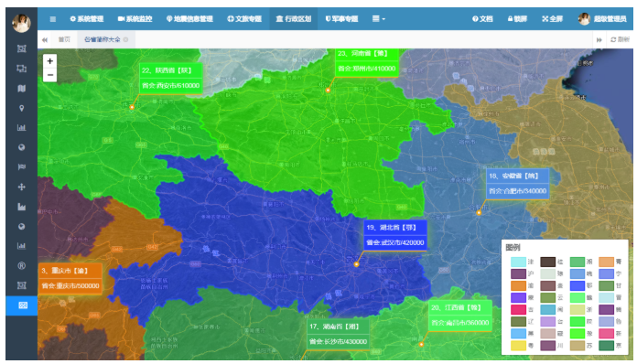Select the 甘 green legend swatch
This screenshot has width=637, height=364.
click(607, 285)
